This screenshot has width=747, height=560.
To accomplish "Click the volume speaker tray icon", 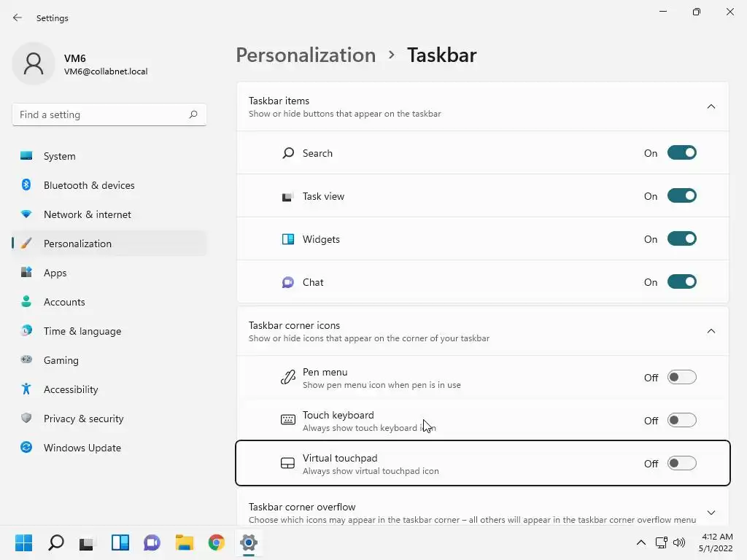I will 679,542.
